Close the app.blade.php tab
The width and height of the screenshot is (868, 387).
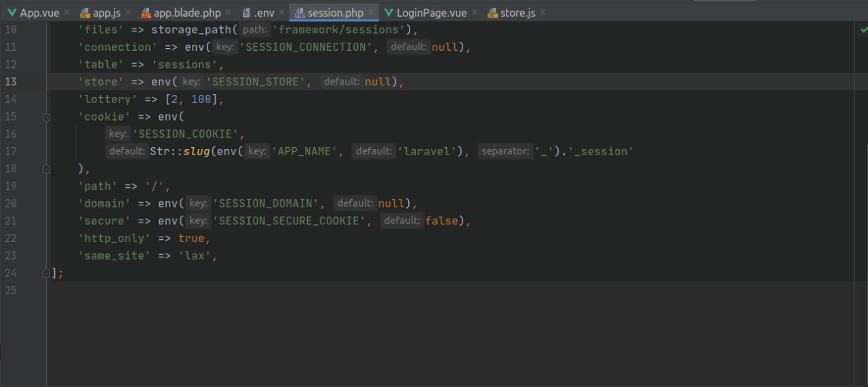click(x=228, y=13)
